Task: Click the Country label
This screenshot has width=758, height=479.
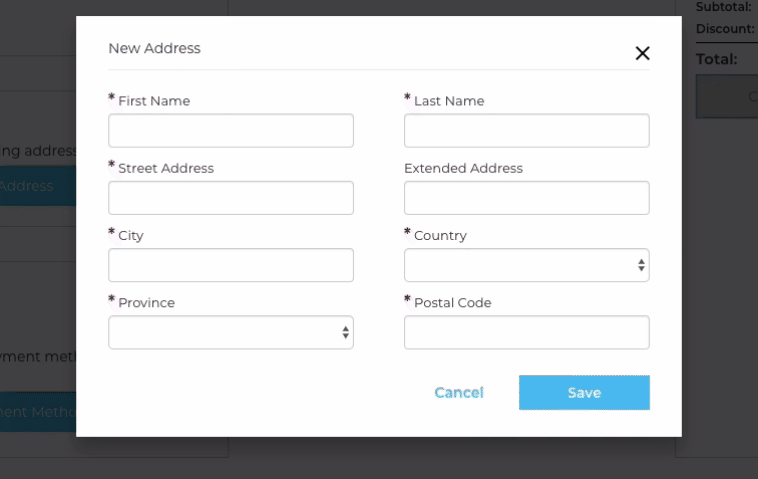Action: [x=440, y=235]
